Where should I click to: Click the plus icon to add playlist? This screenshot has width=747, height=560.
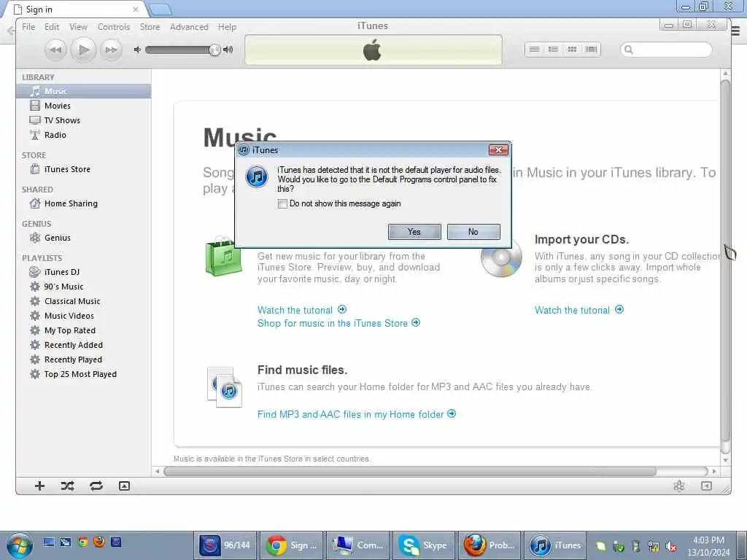click(40, 486)
